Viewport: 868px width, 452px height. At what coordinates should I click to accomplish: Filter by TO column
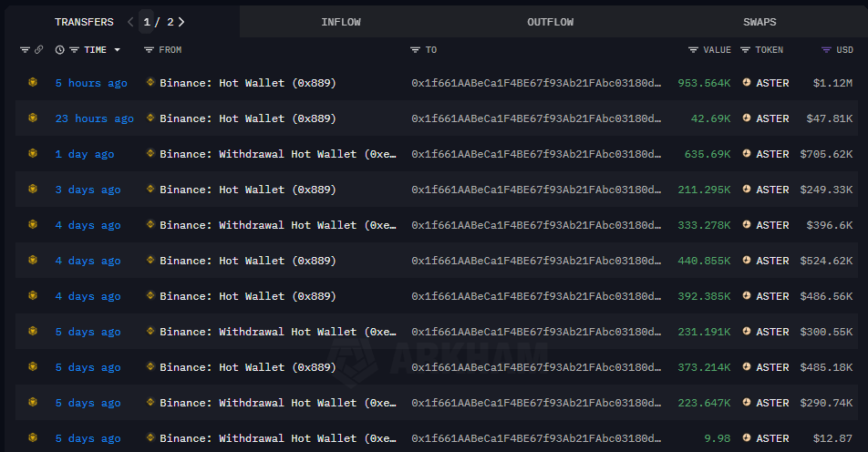pos(415,50)
